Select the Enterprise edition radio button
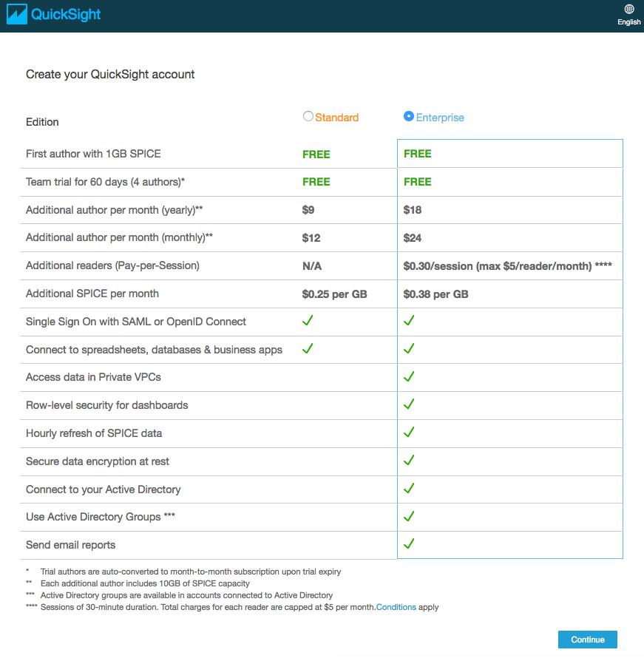 [x=408, y=116]
